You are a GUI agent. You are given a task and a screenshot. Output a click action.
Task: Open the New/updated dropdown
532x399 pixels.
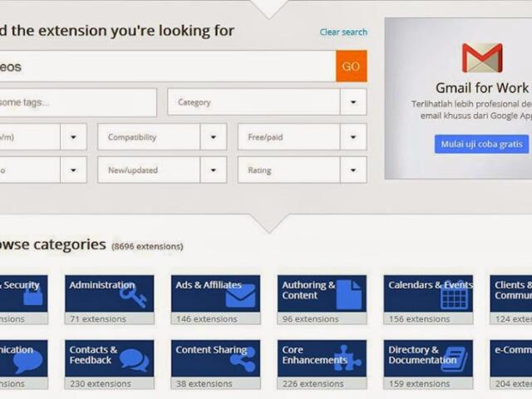click(x=162, y=170)
